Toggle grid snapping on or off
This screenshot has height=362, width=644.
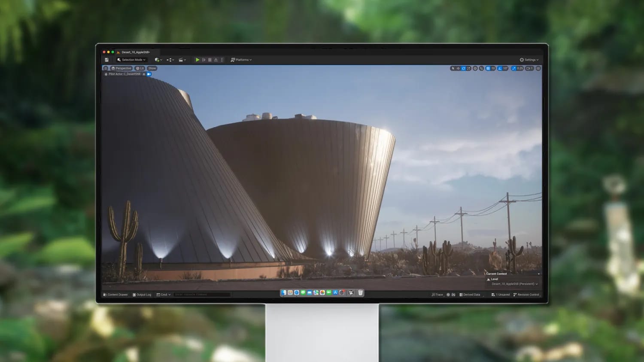tap(488, 68)
